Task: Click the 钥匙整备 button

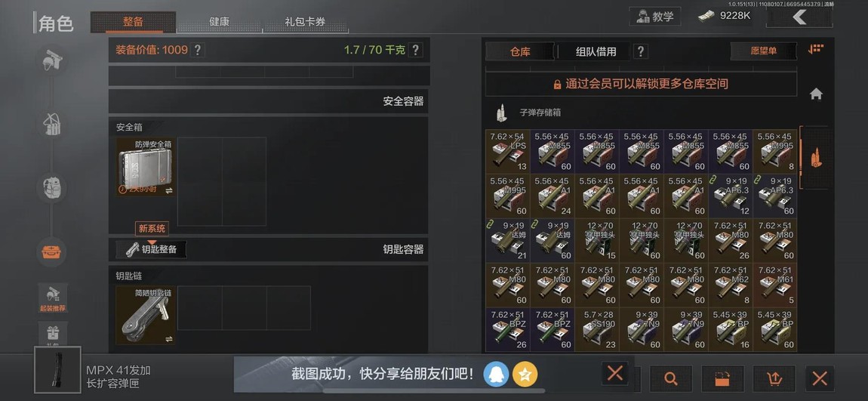Action: 151,249
